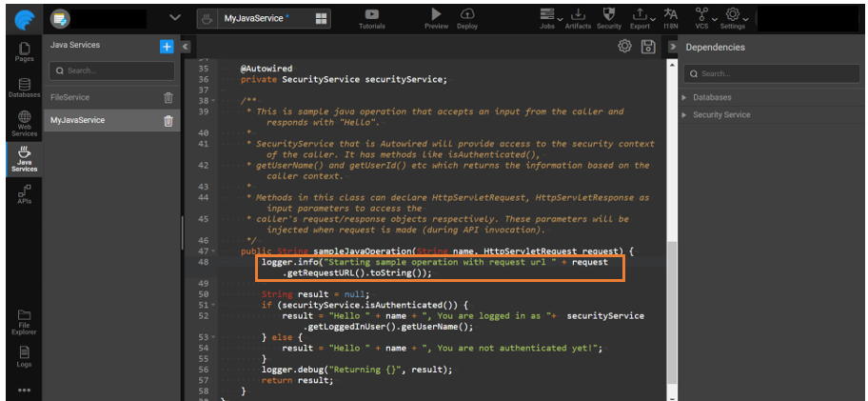
Task: Expand the Databases dependency node
Action: pos(685,97)
